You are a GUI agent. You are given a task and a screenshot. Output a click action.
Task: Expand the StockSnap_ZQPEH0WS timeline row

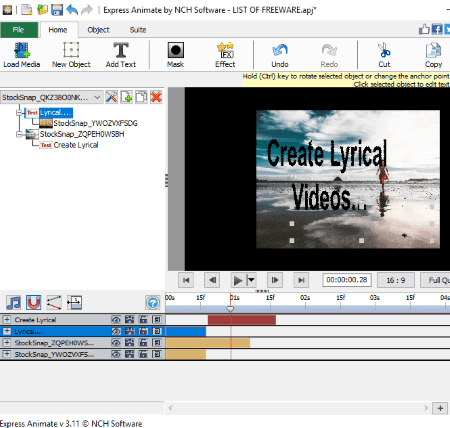point(7,342)
